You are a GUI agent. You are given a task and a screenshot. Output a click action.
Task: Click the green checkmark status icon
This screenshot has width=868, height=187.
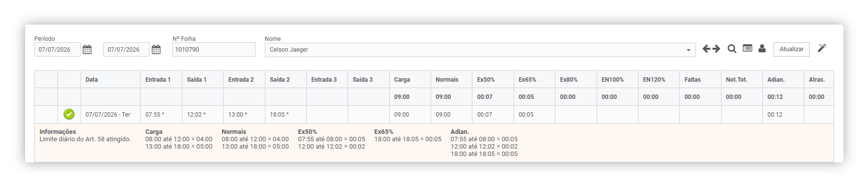(69, 114)
